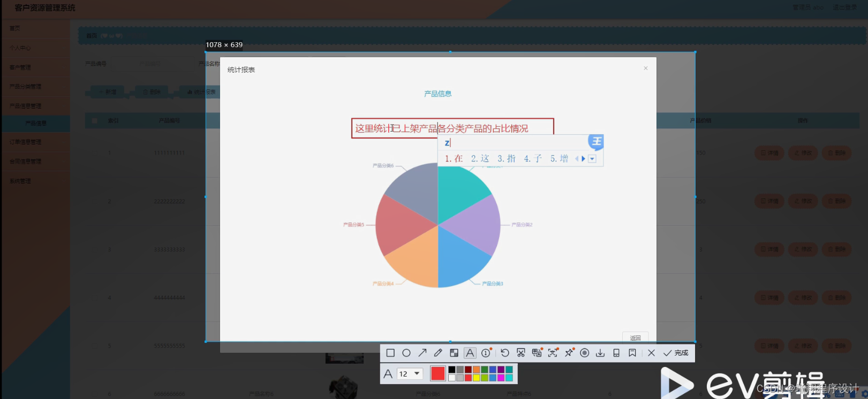Screen dimensions: 868x399
Task: Click inside the red annotation text box
Action: point(452,128)
